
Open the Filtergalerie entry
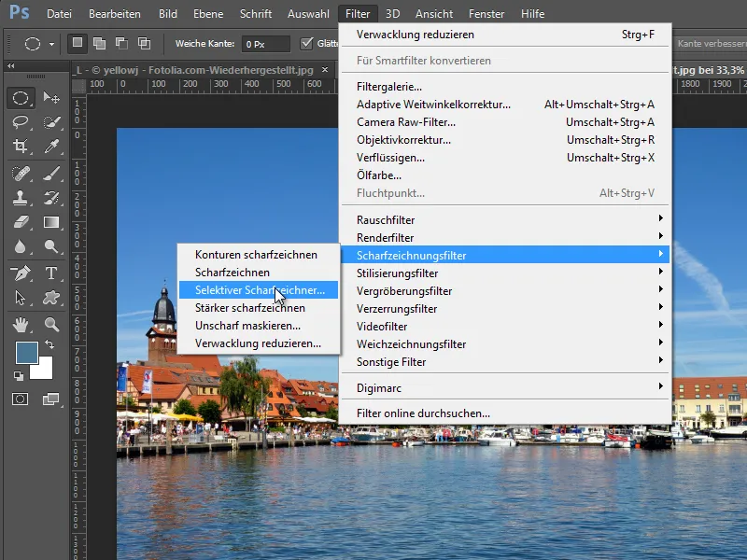505,87
